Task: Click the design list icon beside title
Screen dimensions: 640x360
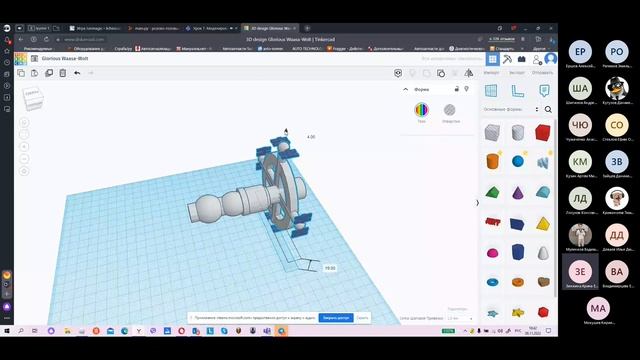Action: pos(35,59)
